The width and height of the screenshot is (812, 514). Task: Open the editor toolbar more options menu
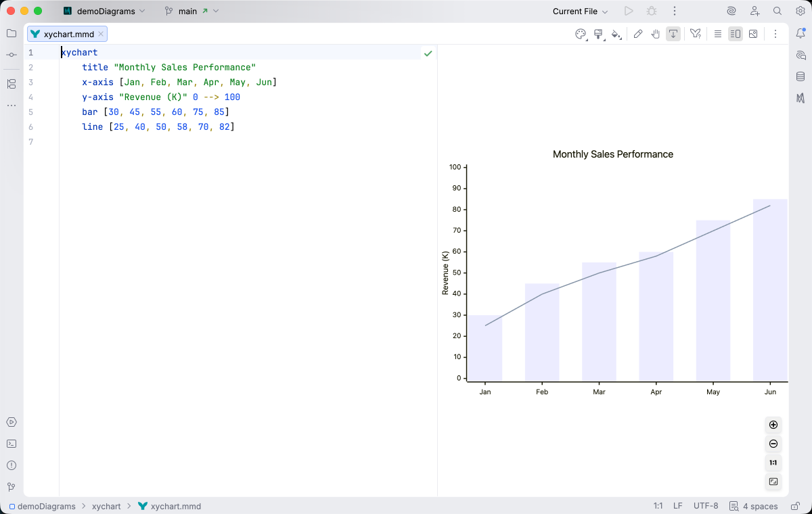(775, 34)
